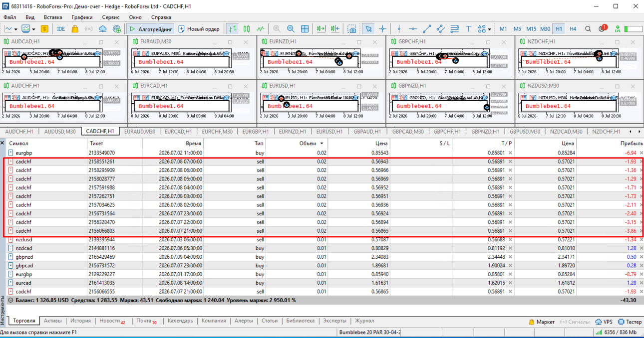Expand the shapes objects dropdown
The image size is (644, 338).
click(489, 29)
